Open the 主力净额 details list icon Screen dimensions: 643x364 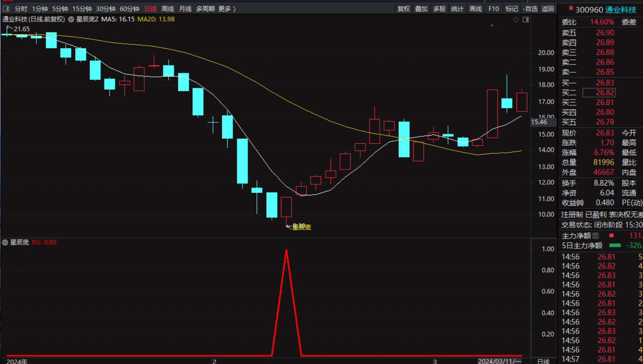[x=595, y=236]
